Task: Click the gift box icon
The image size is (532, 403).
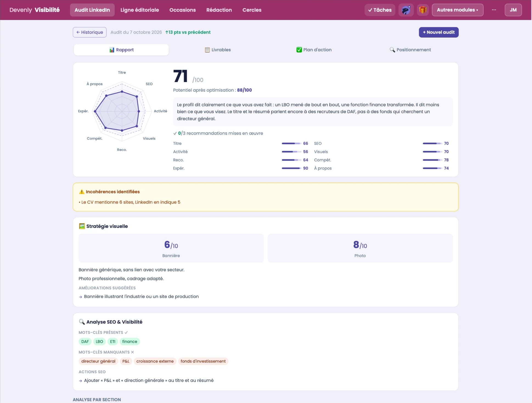Action: click(x=423, y=10)
